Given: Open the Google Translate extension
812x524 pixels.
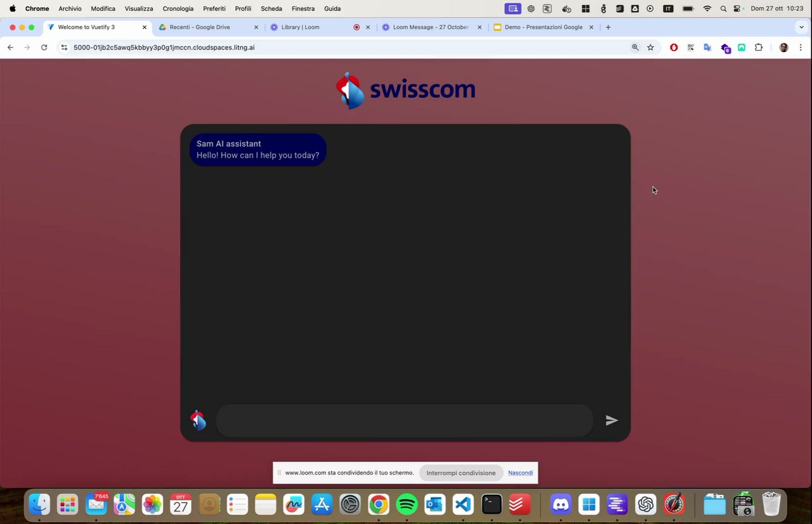Looking at the screenshot, I should tap(707, 48).
